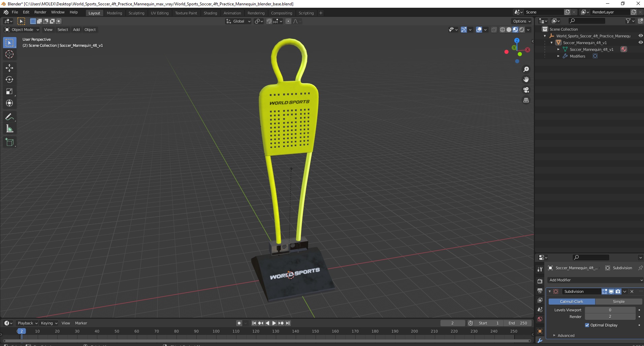Image resolution: width=644 pixels, height=346 pixels.
Task: Open the Render properties tab icon
Action: [x=540, y=281]
